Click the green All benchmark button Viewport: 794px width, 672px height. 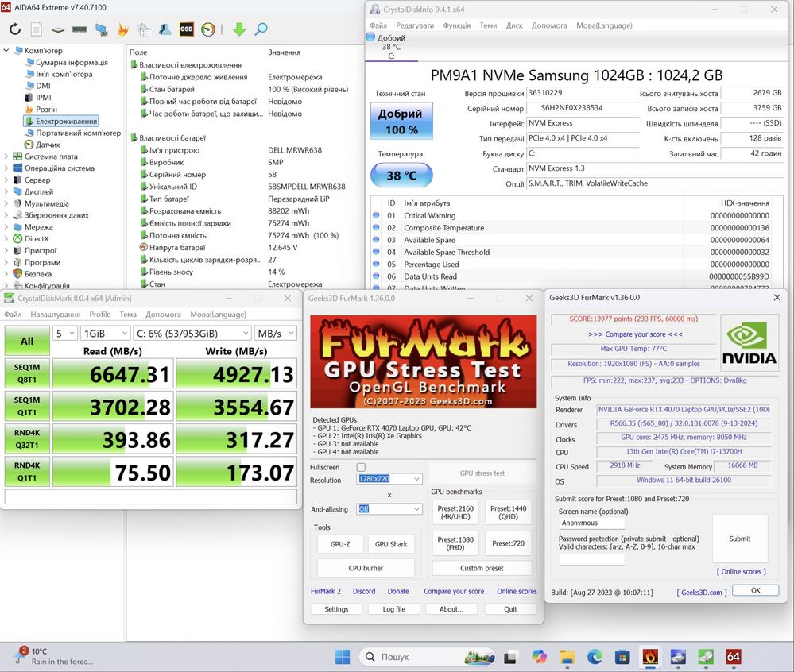26,341
